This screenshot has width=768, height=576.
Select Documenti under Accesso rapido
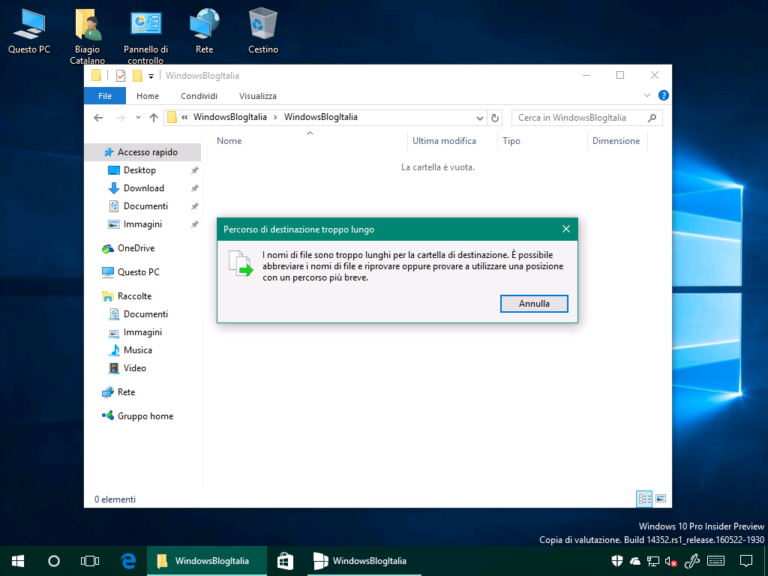[x=143, y=206]
